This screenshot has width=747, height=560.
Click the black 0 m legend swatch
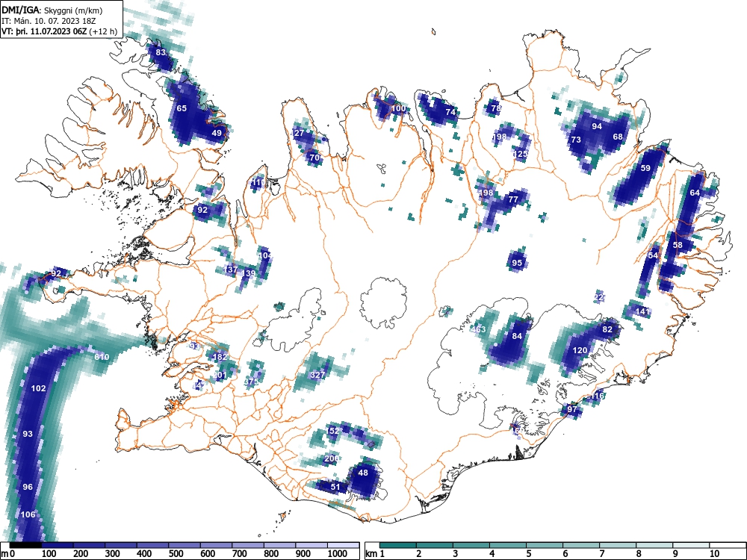pos(25,544)
